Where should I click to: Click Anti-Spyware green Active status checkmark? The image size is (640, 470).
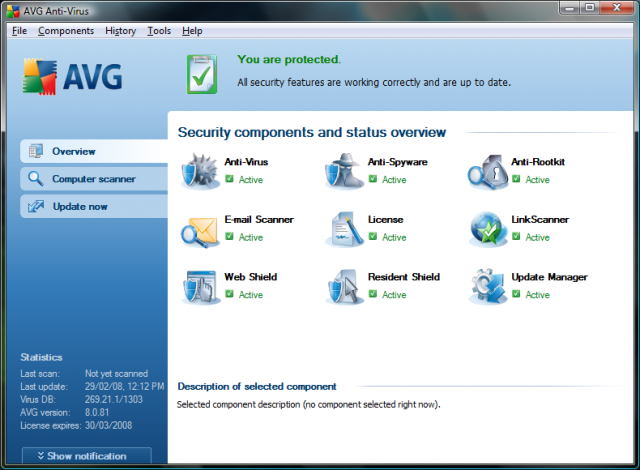pos(373,179)
